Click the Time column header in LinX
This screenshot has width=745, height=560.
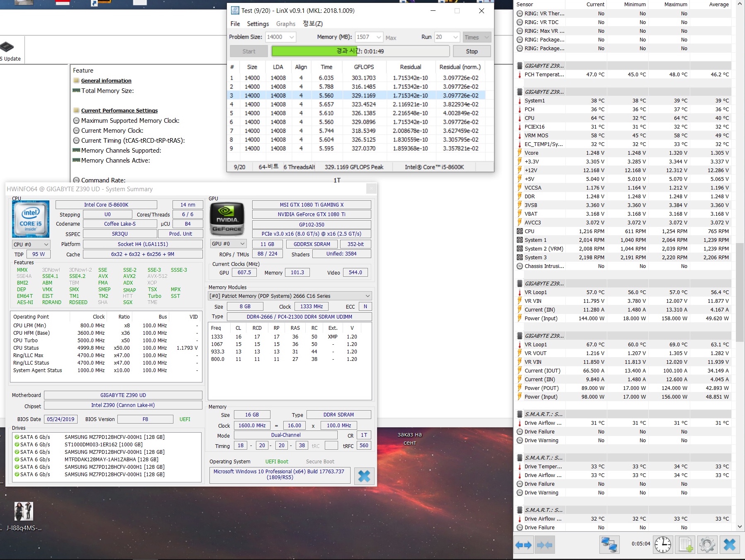pyautogui.click(x=326, y=67)
